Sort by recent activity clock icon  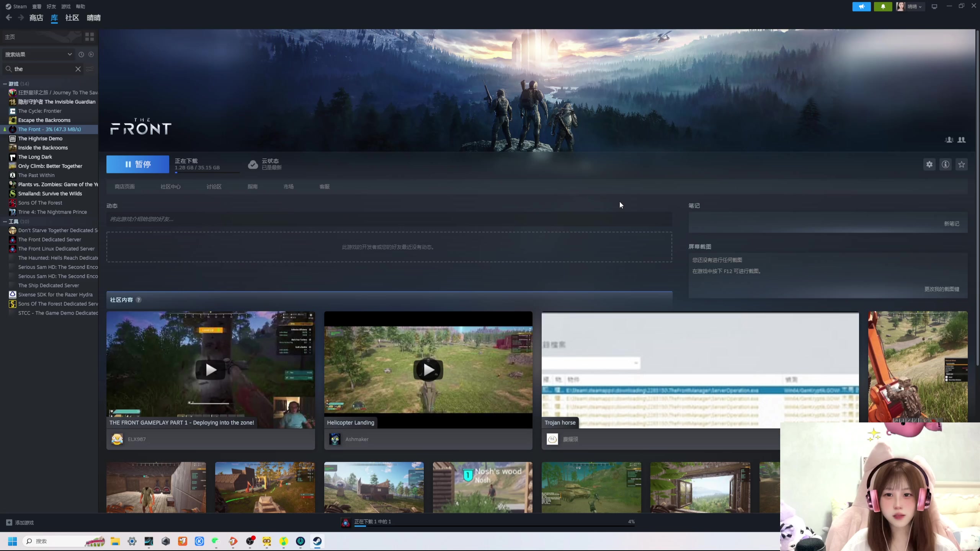[x=81, y=54]
